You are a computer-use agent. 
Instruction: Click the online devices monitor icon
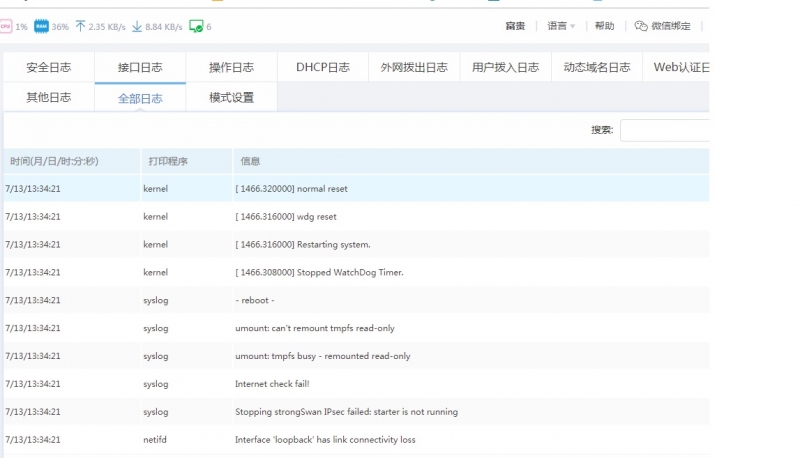(196, 27)
